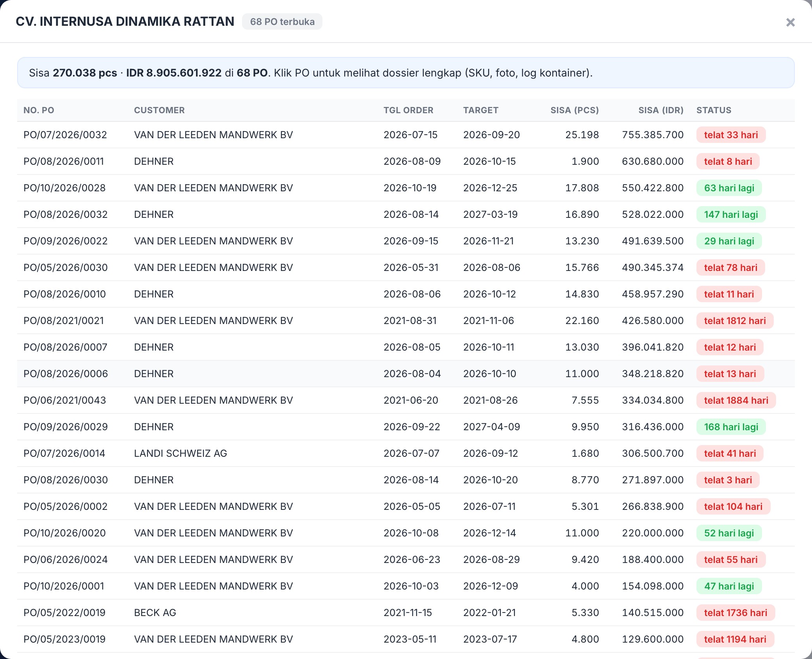Viewport: 812px width, 659px height.
Task: Close the CV. Internusa Dinamika Rattan dialog
Action: 790,22
